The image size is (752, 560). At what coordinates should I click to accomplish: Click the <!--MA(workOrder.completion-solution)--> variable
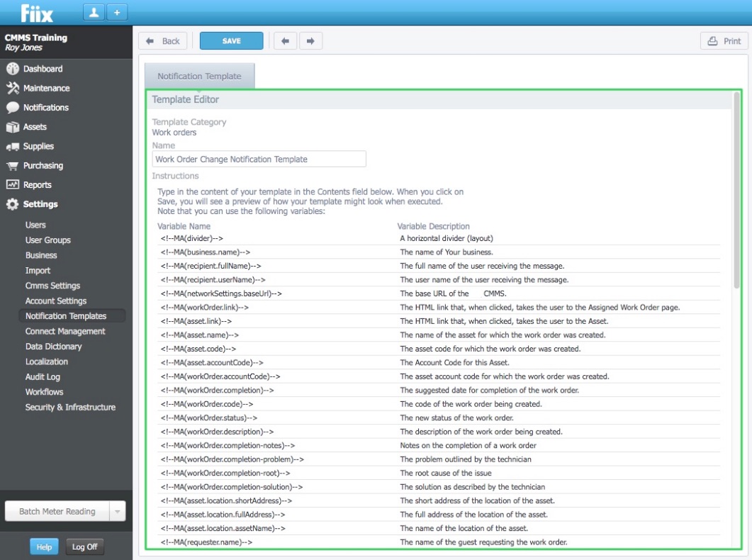[232, 487]
